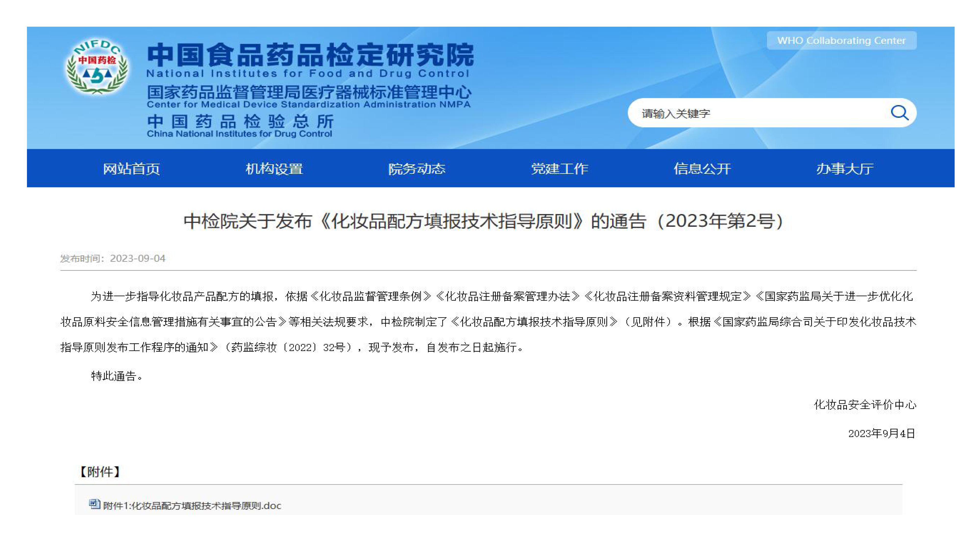Image resolution: width=980 pixels, height=551 pixels.
Task: Click the 发布时间 2023-09-04 date text
Action: [x=113, y=259]
